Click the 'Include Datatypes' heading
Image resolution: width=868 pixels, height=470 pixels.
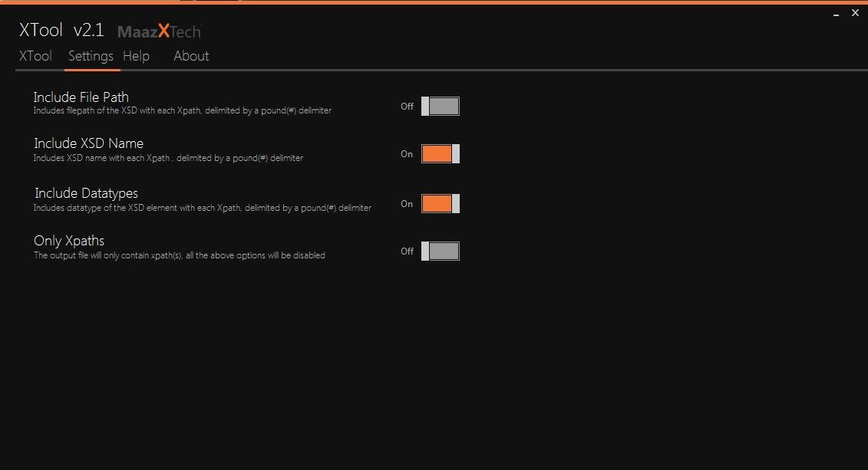click(87, 193)
